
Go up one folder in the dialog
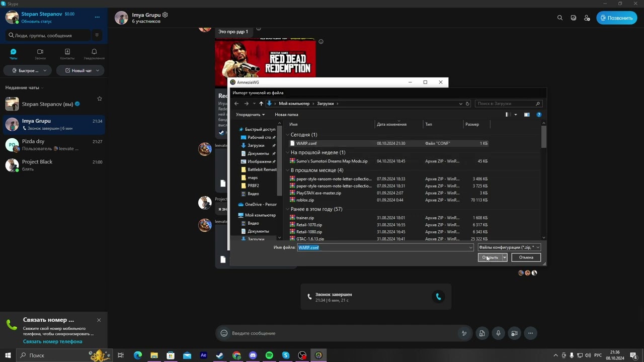tap(261, 104)
